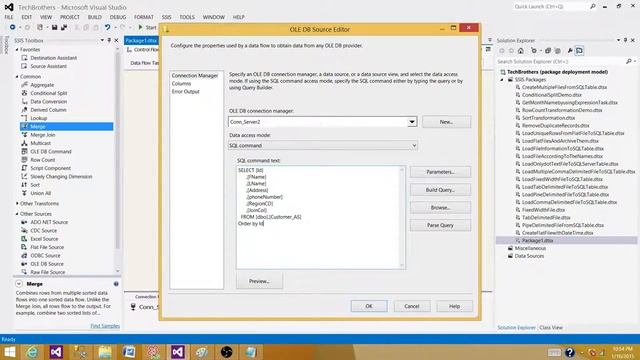640x360 pixels.
Task: Click the Undo toolbar icon
Action: pos(107,27)
